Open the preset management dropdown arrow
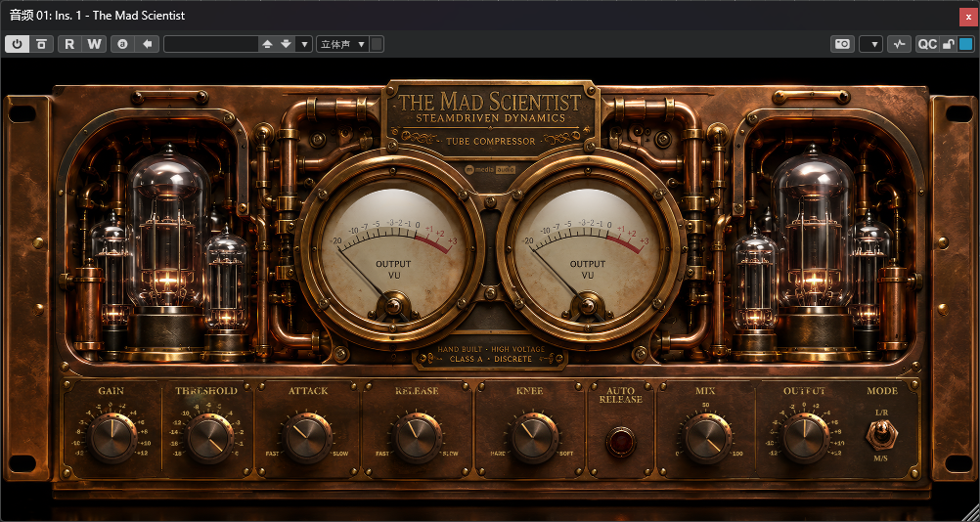 coord(304,44)
